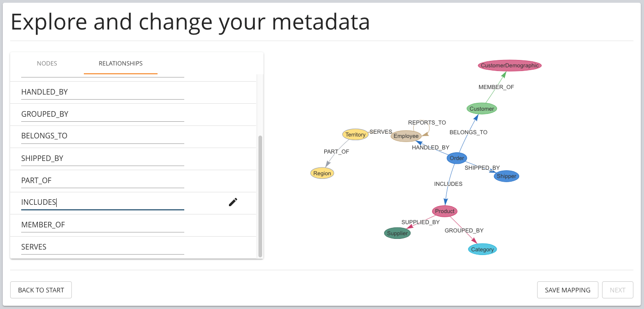Viewport: 644px width, 309px height.
Task: Click the Order node in graph
Action: click(x=457, y=158)
